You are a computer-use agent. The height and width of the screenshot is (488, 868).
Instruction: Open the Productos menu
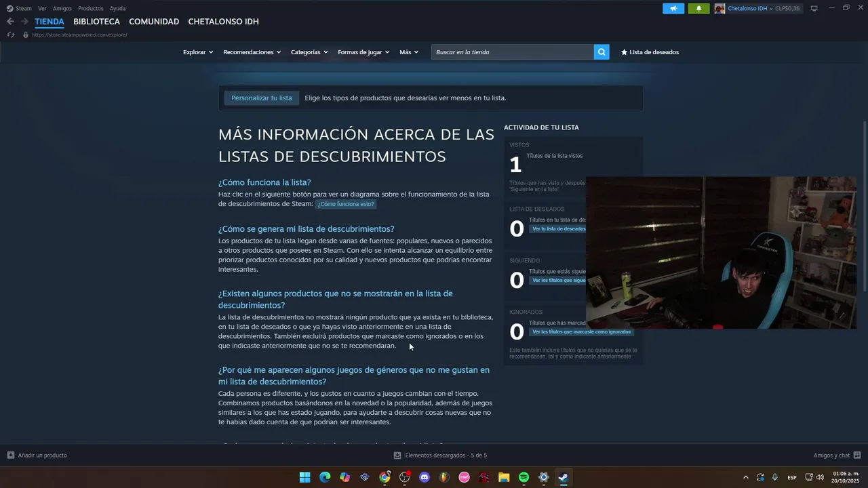coord(91,8)
